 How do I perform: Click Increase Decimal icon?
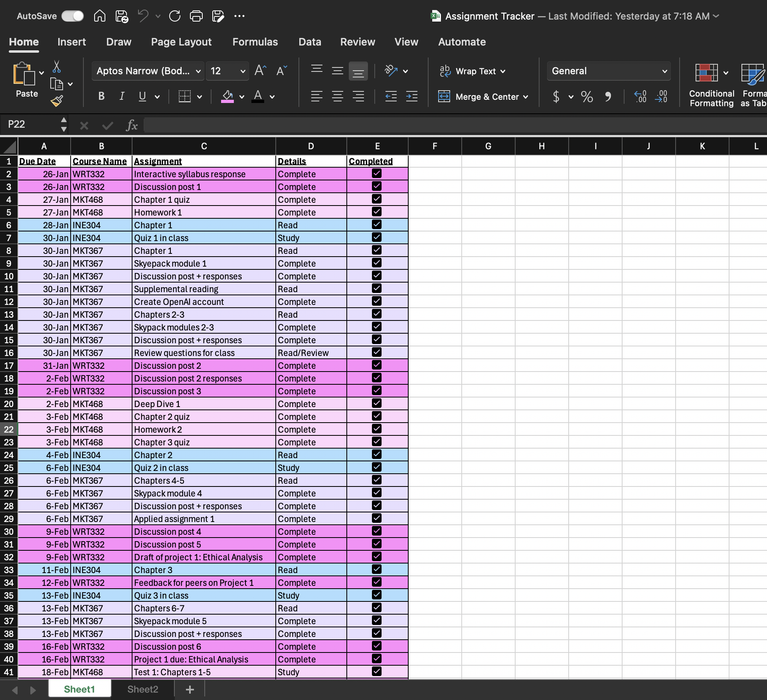640,97
